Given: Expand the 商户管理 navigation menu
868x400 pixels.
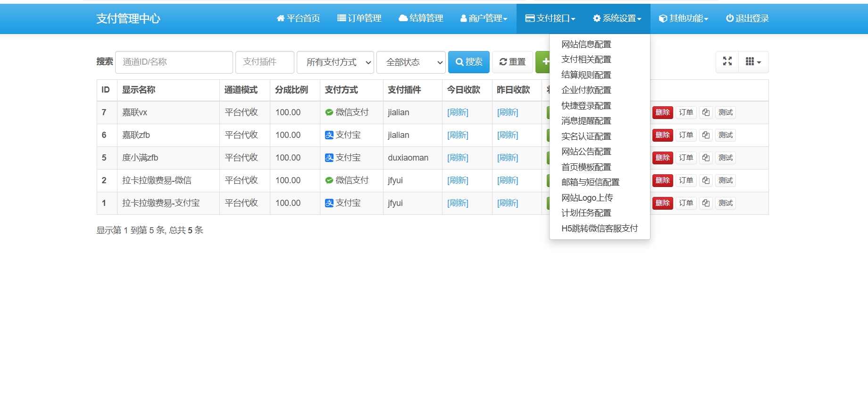Looking at the screenshot, I should click(x=484, y=18).
